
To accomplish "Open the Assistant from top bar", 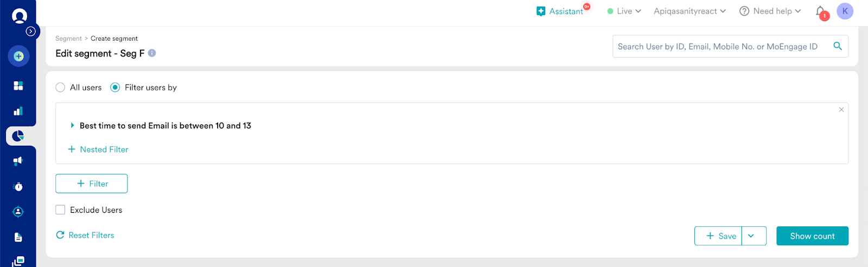I will click(x=561, y=11).
